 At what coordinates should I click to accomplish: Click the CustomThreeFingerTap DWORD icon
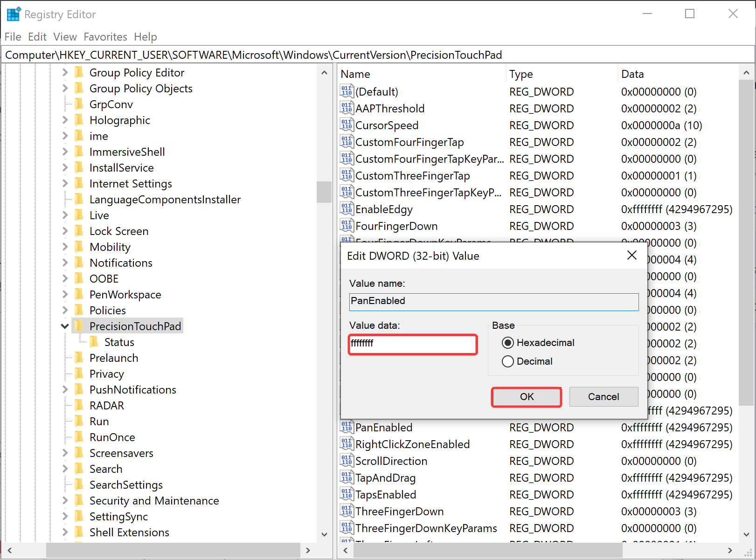(x=347, y=175)
